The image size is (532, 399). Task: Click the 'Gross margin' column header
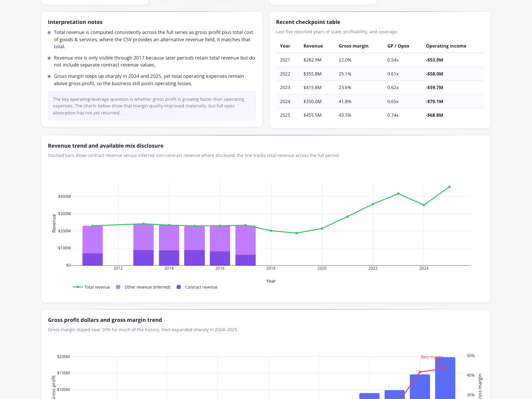pos(353,46)
